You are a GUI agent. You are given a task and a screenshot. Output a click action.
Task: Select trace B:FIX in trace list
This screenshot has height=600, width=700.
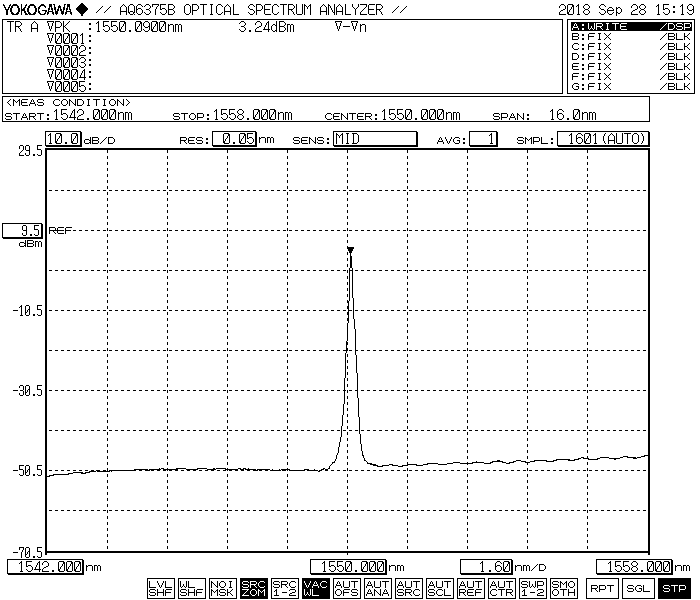point(630,36)
